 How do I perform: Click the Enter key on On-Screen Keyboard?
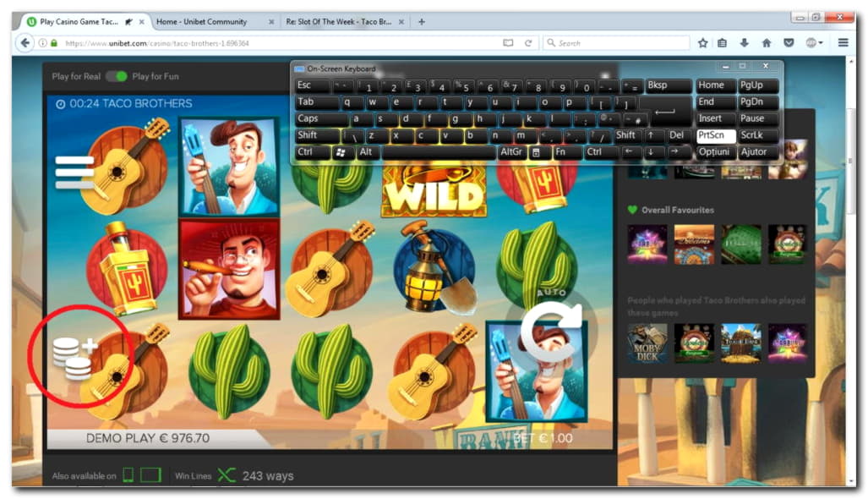(665, 111)
